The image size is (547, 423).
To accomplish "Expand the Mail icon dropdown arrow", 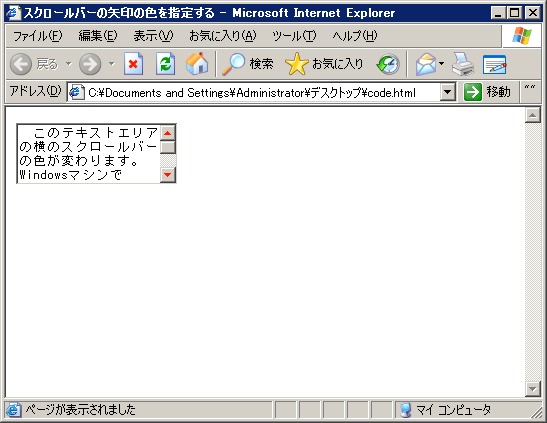I will [441, 64].
